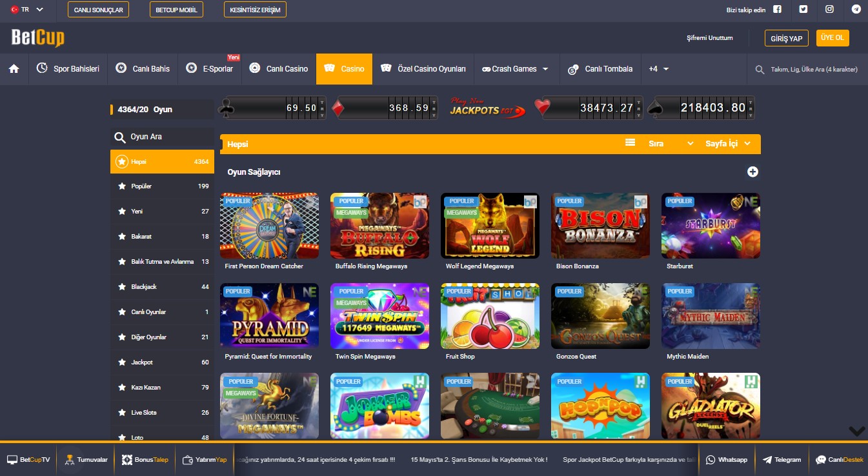Image resolution: width=868 pixels, height=476 pixels.
Task: Open BonusTalep in bottom bar
Action: 145,460
